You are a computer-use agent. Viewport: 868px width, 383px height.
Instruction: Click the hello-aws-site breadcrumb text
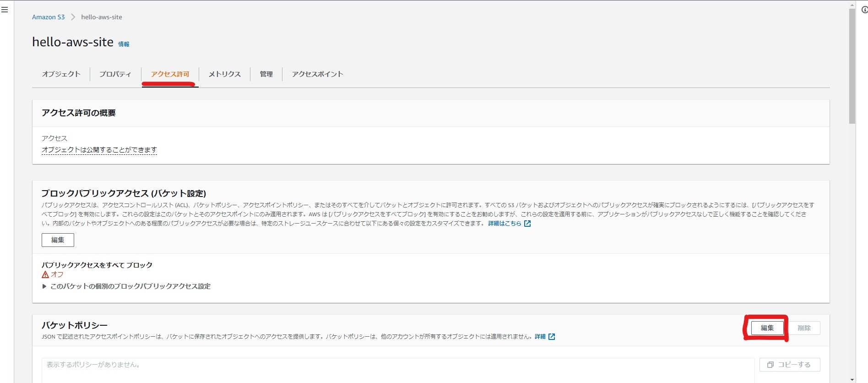coord(102,17)
